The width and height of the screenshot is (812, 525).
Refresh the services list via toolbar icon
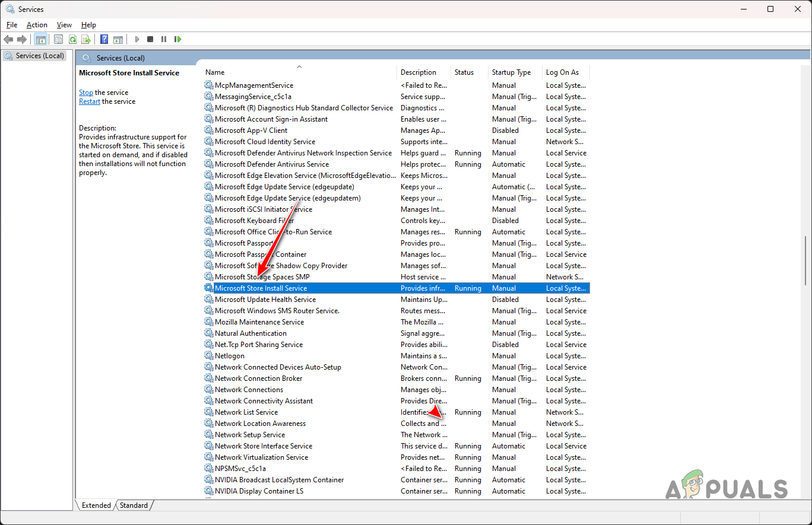pyautogui.click(x=72, y=39)
